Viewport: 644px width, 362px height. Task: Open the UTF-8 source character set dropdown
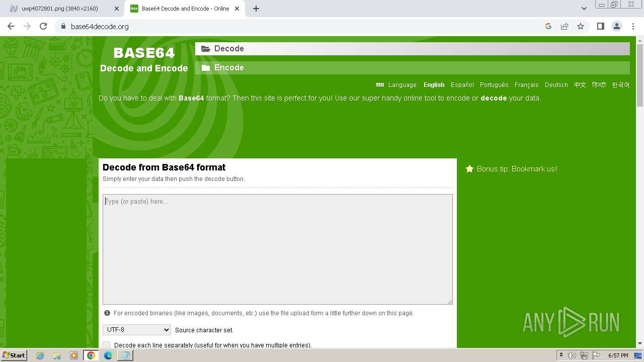(x=137, y=330)
